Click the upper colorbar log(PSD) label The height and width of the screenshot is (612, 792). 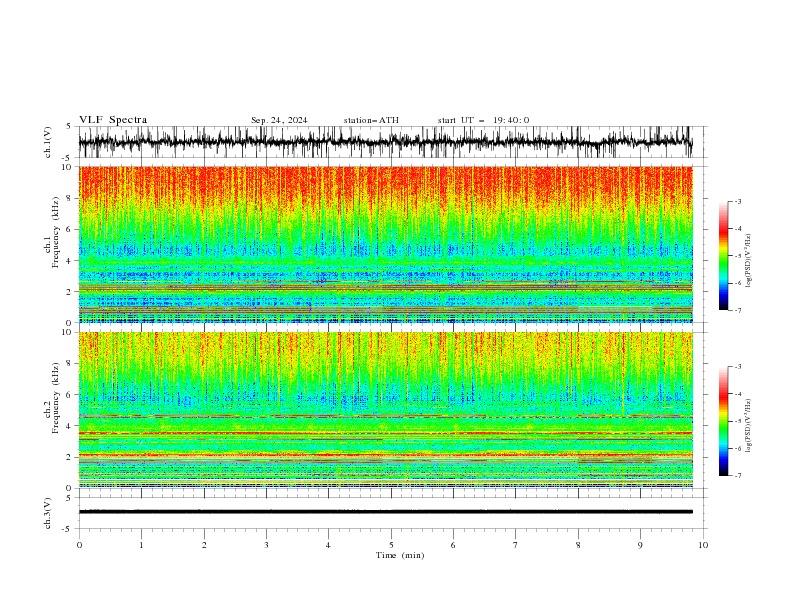[x=749, y=261]
